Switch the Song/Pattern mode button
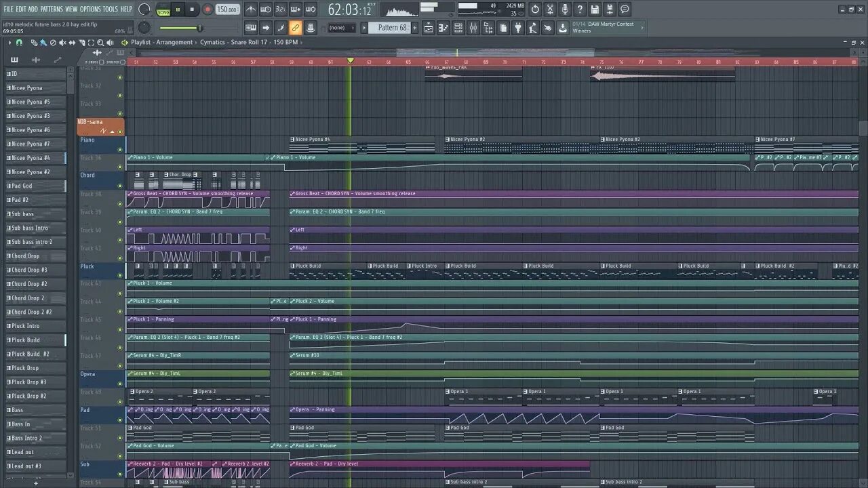 [x=163, y=10]
